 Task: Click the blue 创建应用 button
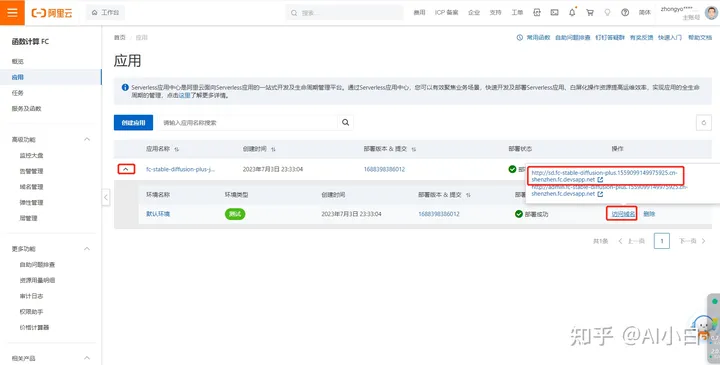(133, 123)
